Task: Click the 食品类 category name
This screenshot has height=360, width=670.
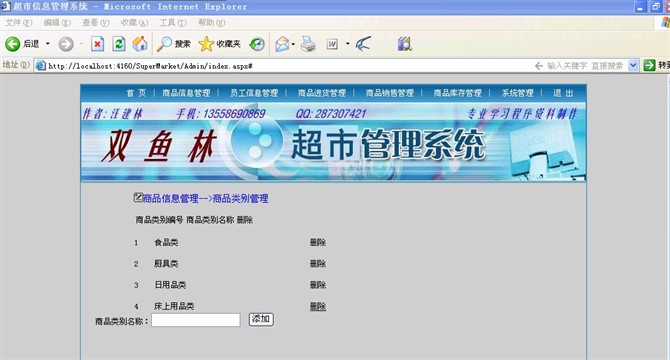Action: 166,243
